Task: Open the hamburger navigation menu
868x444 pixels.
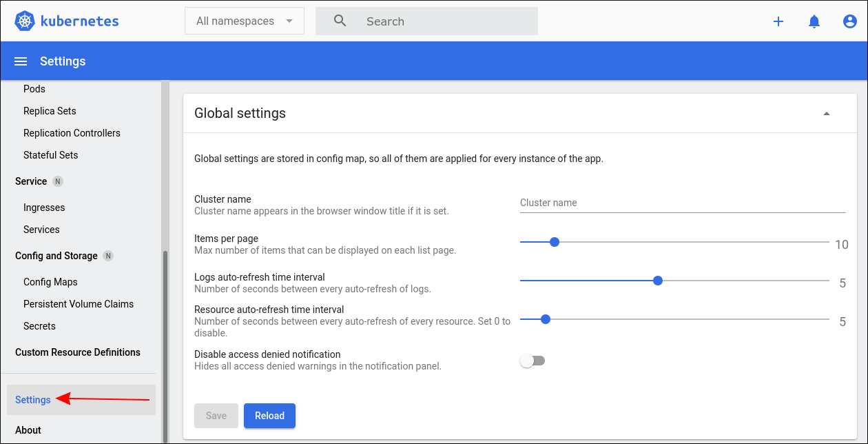Action: click(x=21, y=61)
